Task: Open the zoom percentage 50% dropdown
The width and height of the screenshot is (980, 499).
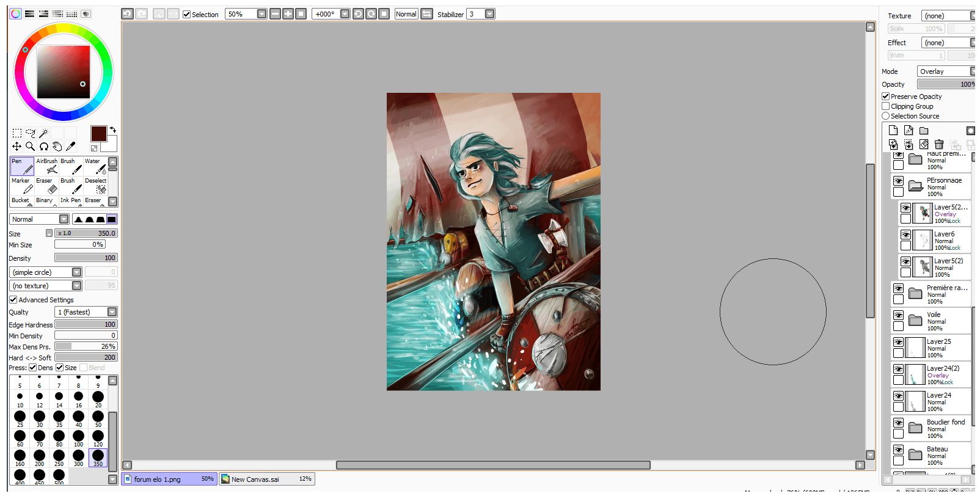Action: click(261, 14)
